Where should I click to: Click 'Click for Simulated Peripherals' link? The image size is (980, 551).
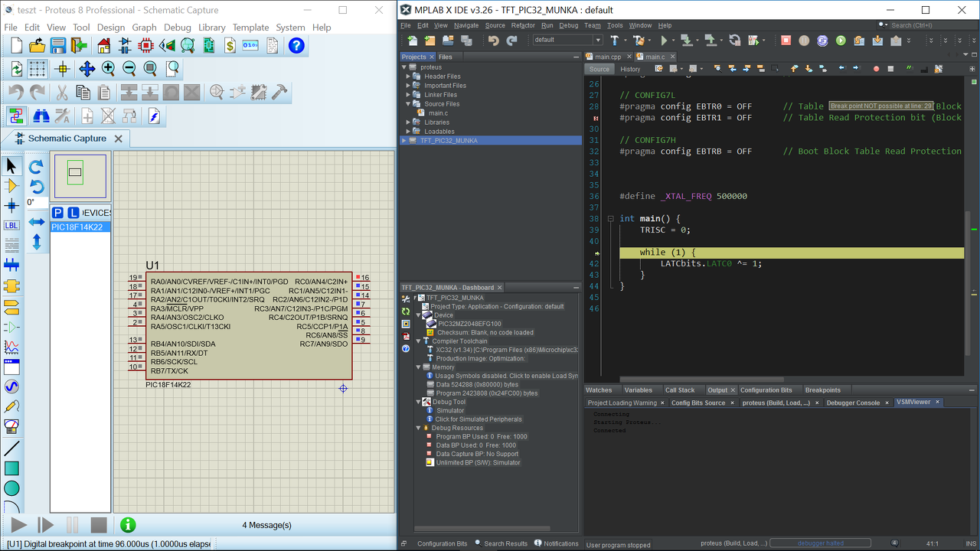(x=478, y=419)
